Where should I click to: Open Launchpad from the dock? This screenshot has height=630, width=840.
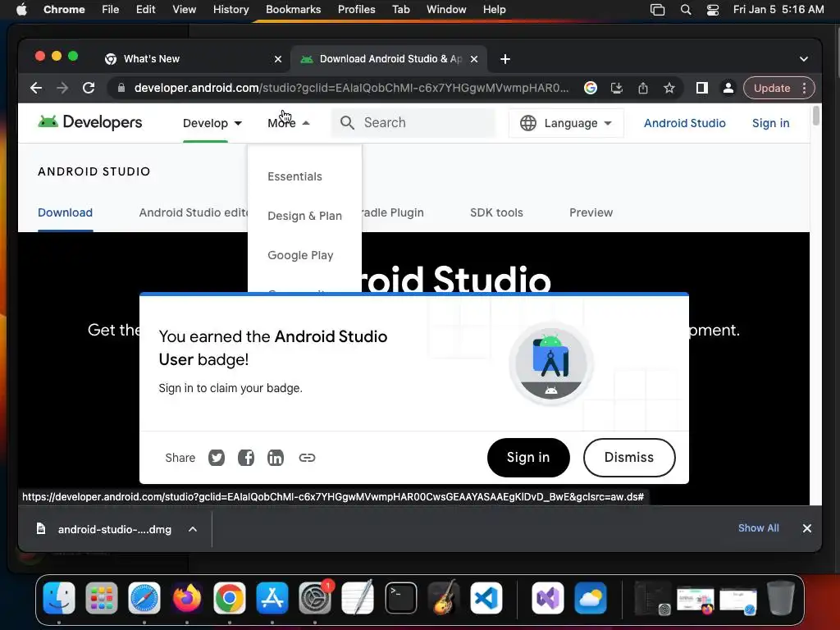click(101, 598)
